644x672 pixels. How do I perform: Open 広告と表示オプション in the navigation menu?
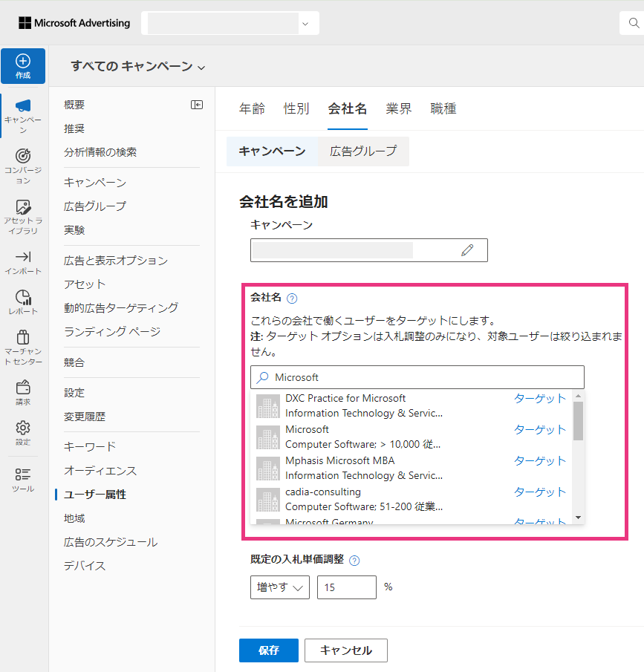(x=116, y=261)
